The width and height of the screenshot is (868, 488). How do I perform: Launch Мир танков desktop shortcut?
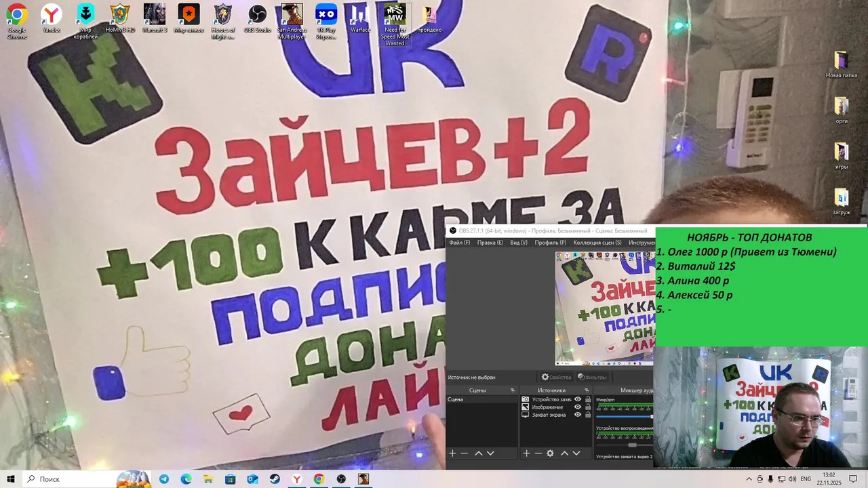coord(189,18)
